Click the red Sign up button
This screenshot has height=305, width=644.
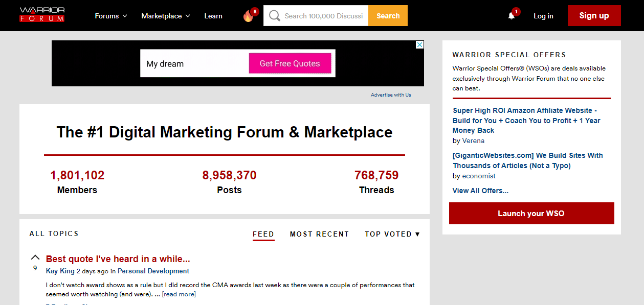[594, 16]
